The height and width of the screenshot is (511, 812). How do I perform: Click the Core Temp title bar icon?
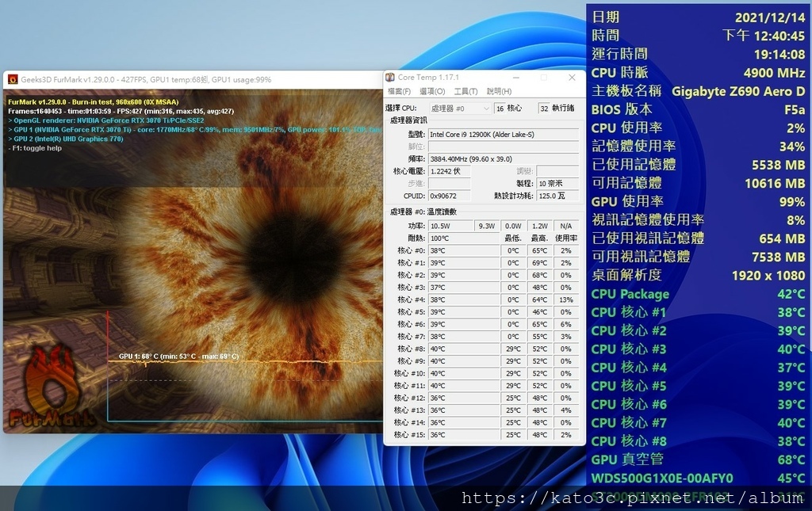(x=390, y=78)
